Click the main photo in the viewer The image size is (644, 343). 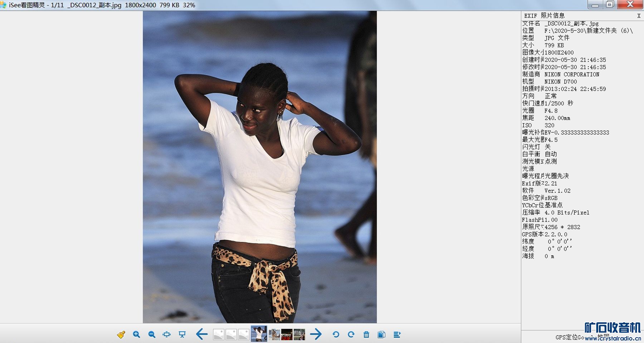click(x=260, y=167)
